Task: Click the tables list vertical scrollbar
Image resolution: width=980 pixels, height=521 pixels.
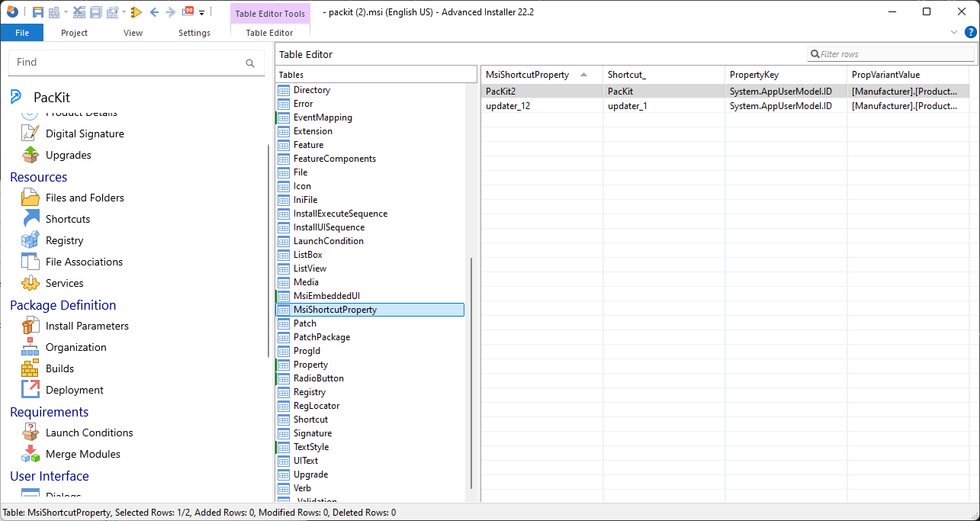Action: pyautogui.click(x=472, y=374)
